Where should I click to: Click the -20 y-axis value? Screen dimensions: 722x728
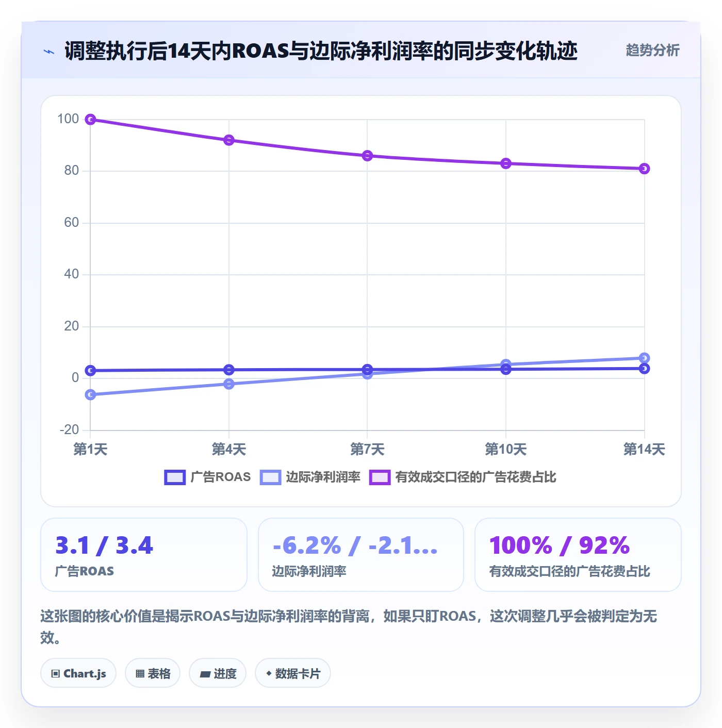pyautogui.click(x=70, y=430)
